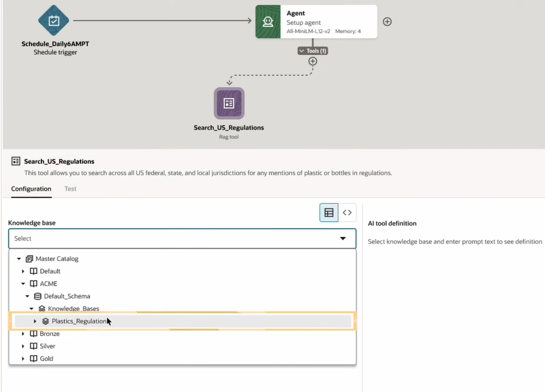Open the Knowledge base dropdown arrow
545x392 pixels.
[343, 238]
